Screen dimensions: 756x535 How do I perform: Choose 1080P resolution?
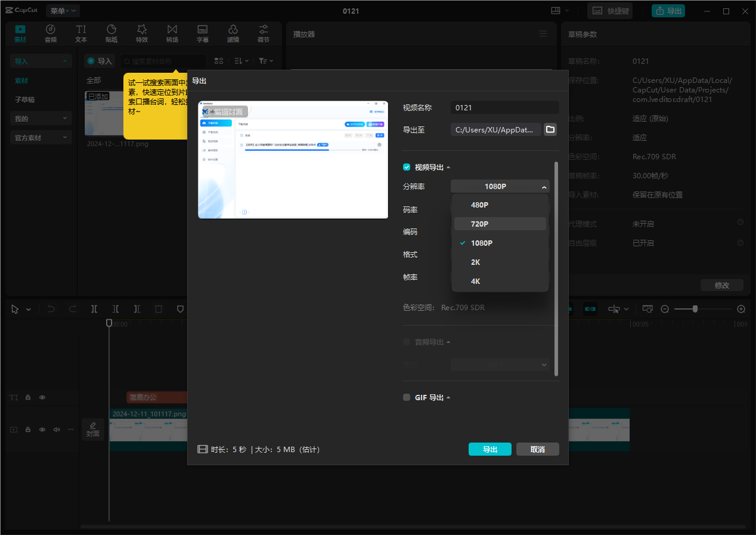click(x=500, y=243)
